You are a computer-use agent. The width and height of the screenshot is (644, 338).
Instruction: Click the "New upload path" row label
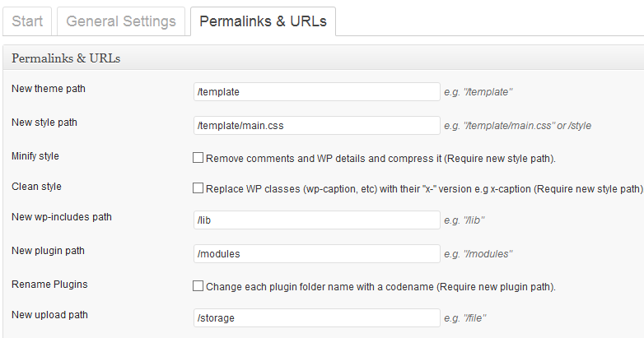(x=49, y=314)
